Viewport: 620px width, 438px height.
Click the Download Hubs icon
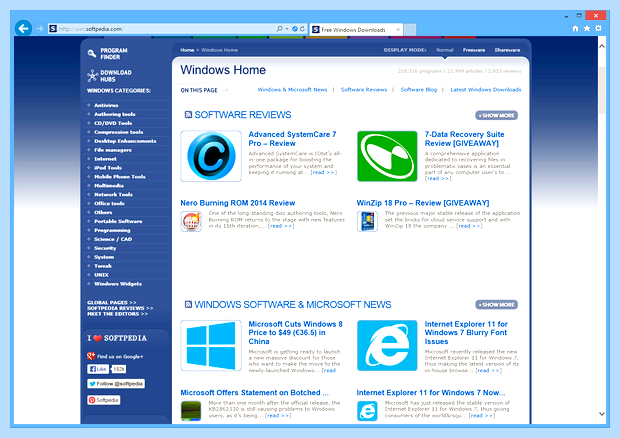tap(93, 76)
